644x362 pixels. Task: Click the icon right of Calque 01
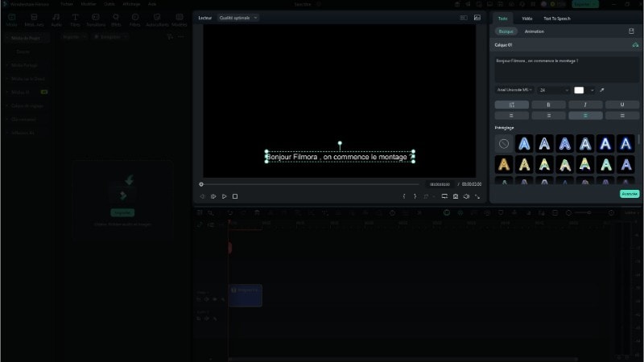click(x=635, y=45)
